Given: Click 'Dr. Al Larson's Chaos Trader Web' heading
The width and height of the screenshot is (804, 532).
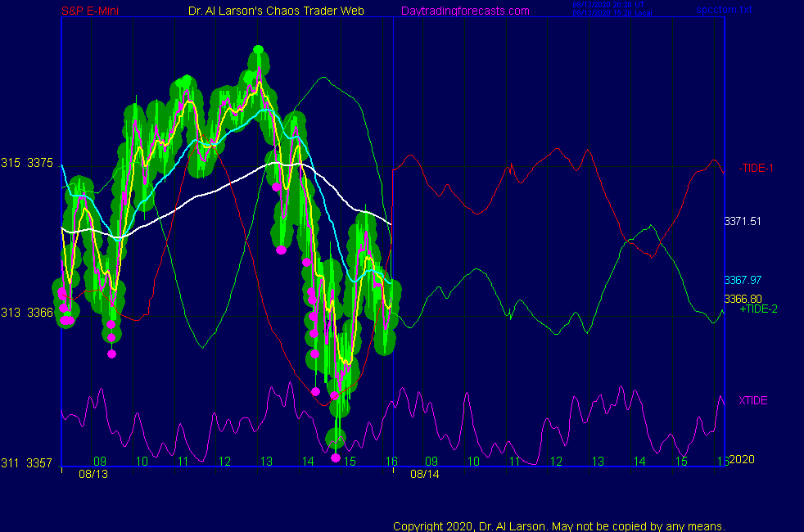Looking at the screenshot, I should point(276,11).
